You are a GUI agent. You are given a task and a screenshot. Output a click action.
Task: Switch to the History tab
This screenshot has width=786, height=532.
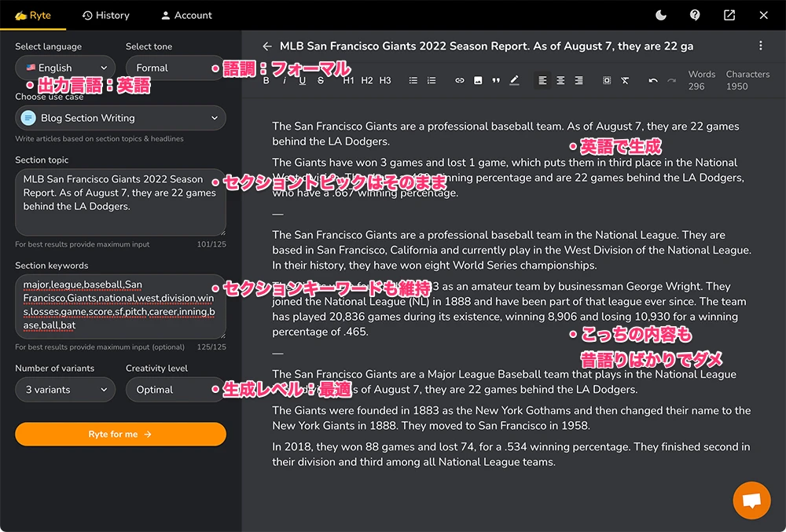coord(106,15)
